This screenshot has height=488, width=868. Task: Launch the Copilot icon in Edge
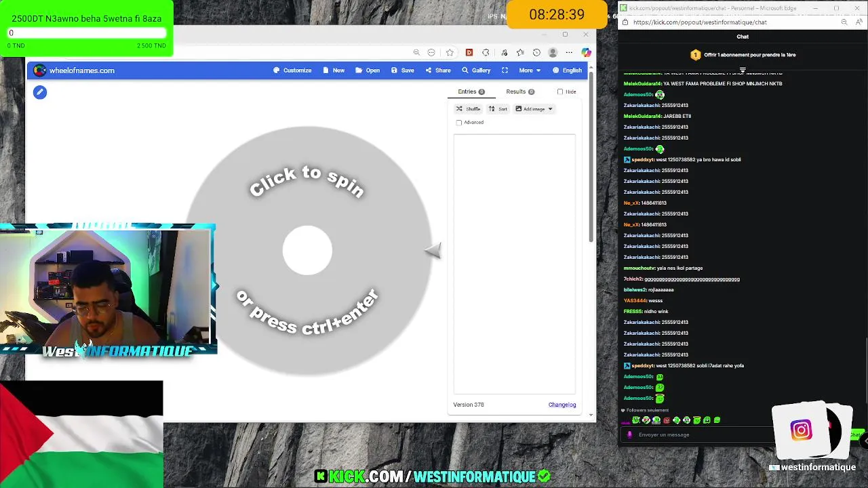coord(586,53)
